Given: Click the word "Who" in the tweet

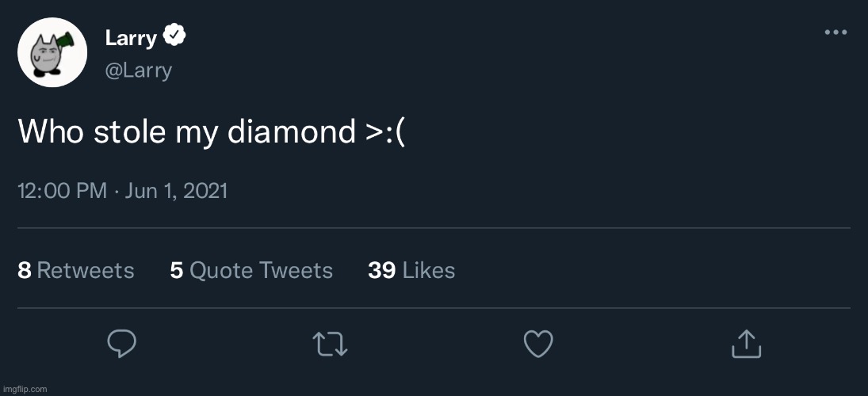Looking at the screenshot, I should [51, 131].
